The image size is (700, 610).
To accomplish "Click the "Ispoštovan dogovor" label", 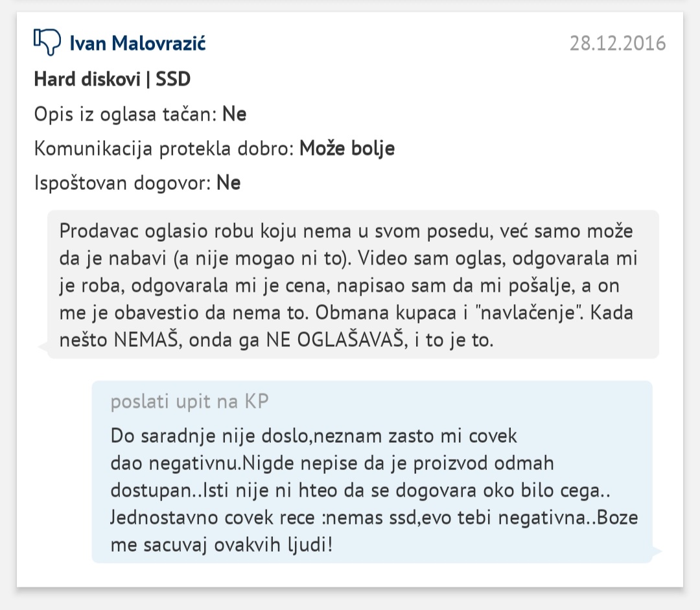I will [122, 183].
